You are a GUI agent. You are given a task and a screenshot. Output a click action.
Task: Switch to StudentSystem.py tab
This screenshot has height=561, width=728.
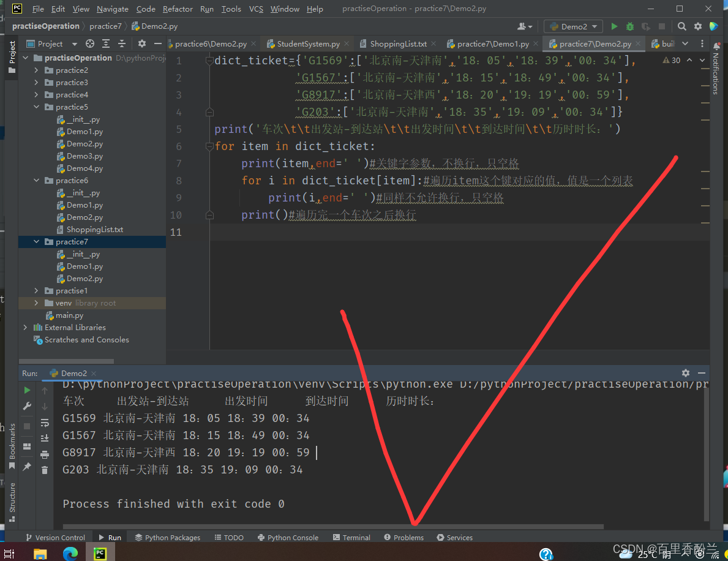(309, 43)
